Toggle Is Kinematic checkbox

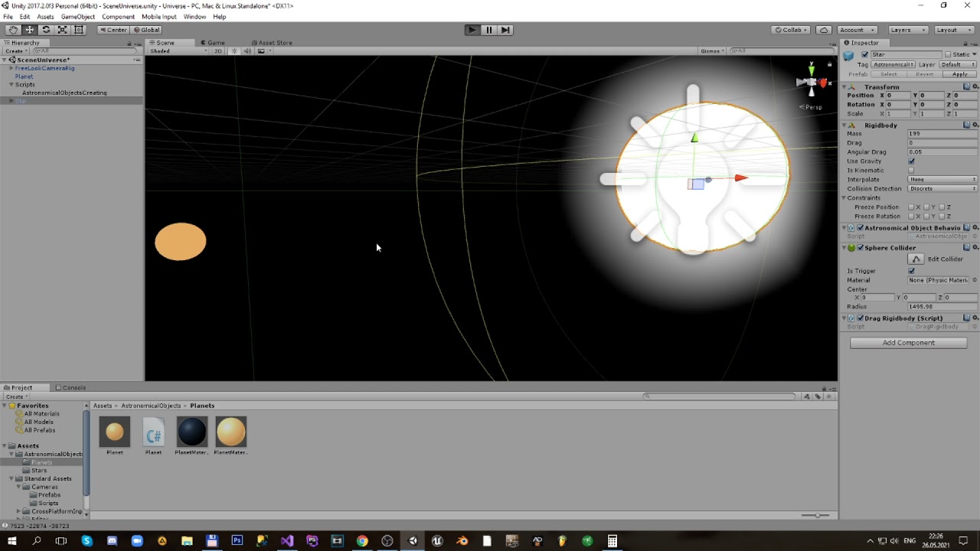911,171
